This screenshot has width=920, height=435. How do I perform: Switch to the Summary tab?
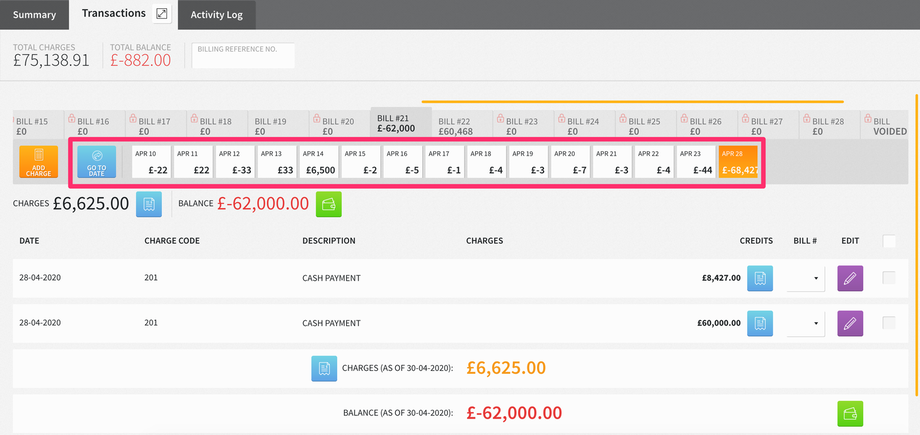34,15
